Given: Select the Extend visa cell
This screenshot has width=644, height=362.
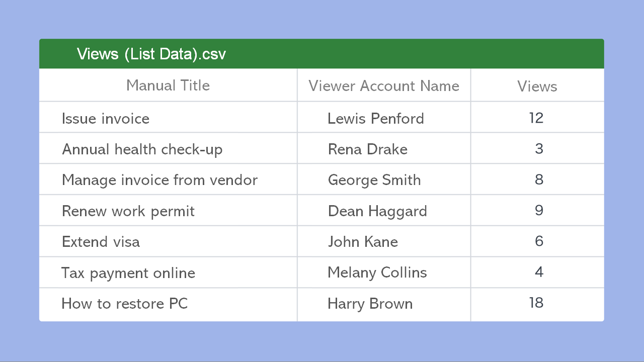Looking at the screenshot, I should click(101, 242).
